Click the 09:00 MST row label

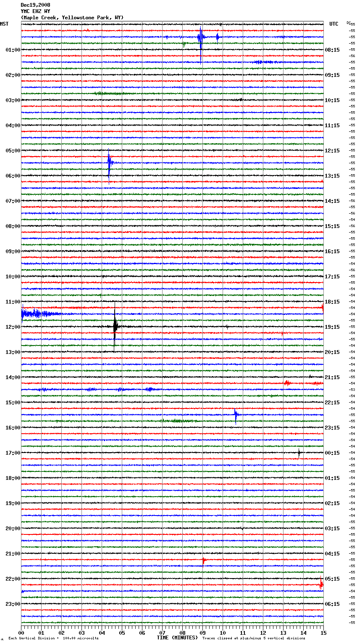click(x=13, y=251)
